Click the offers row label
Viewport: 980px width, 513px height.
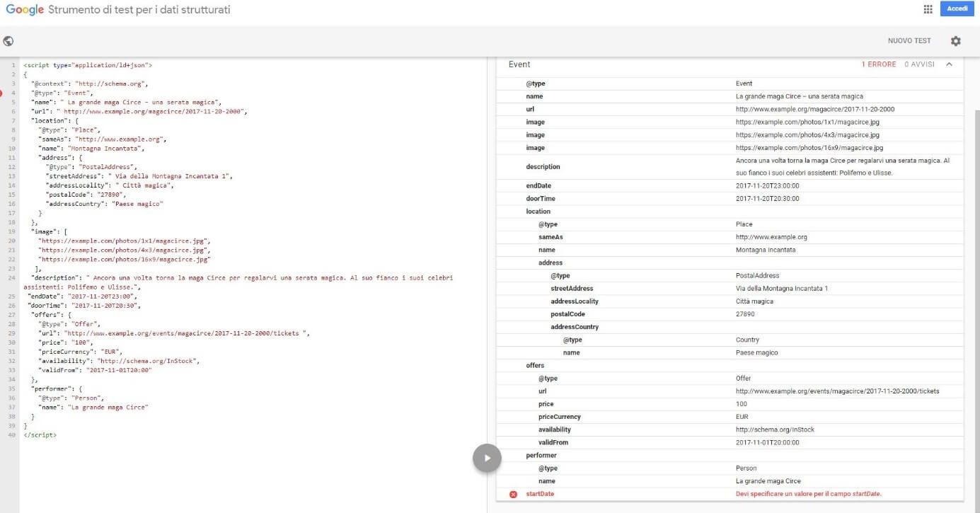(x=535, y=366)
